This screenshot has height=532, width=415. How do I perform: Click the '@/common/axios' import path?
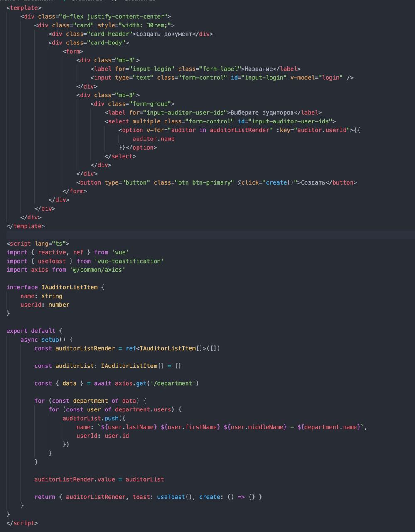pos(98,270)
